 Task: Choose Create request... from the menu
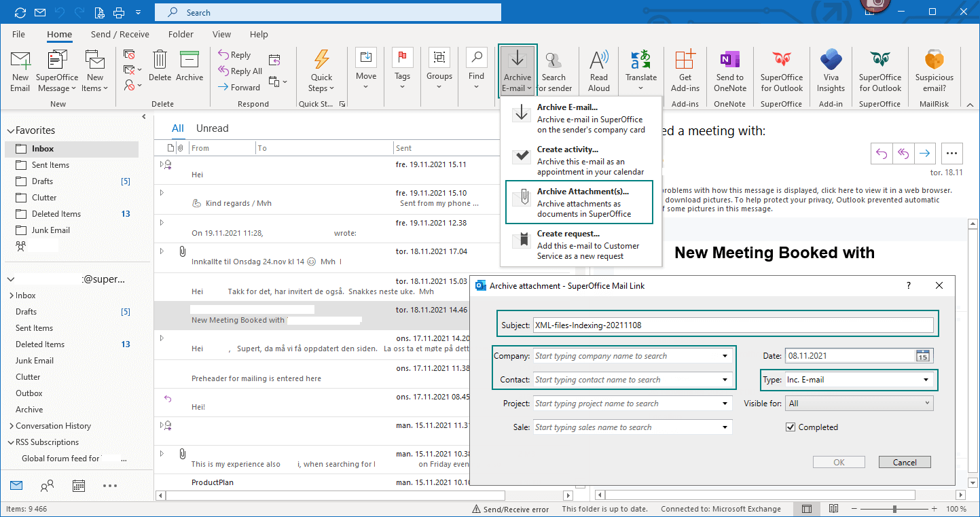581,245
